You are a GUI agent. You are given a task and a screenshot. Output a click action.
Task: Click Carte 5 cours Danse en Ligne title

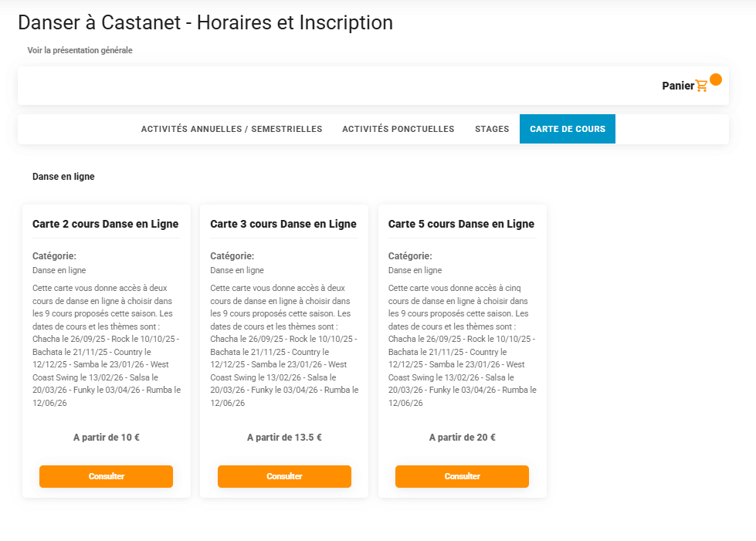(x=462, y=224)
